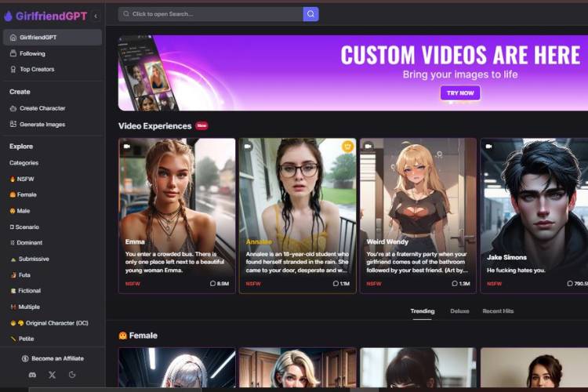
Task: Click the video camera icon on Emma card
Action: coord(127,147)
